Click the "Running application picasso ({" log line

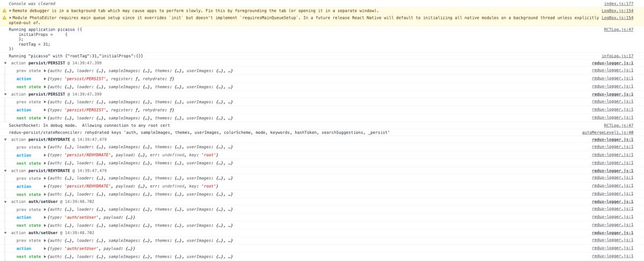pos(45,30)
